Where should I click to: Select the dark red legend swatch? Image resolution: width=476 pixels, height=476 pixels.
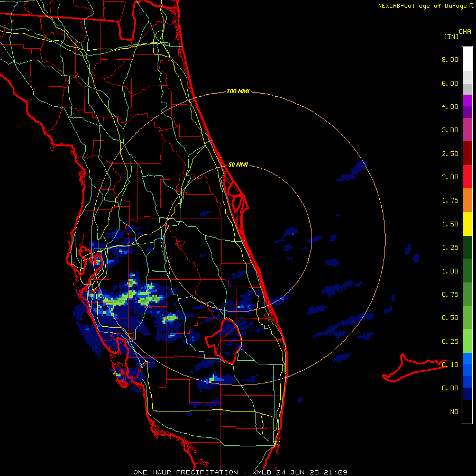467,153
